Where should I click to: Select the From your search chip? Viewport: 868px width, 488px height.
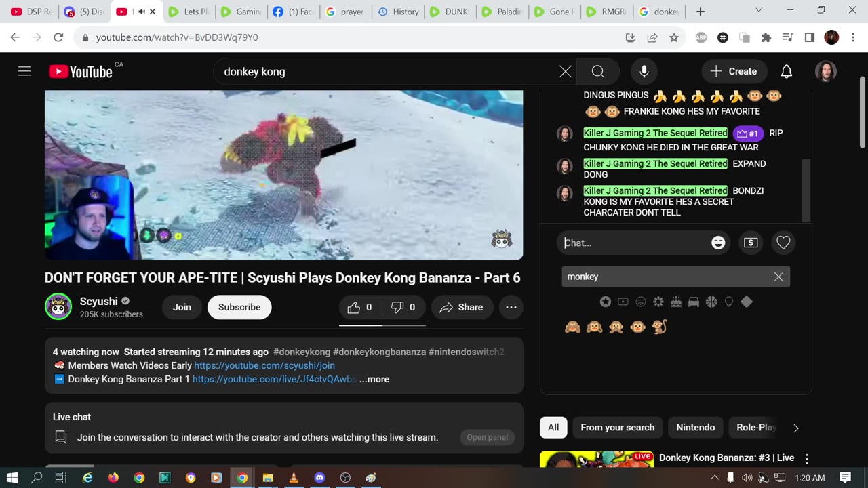tap(618, 427)
